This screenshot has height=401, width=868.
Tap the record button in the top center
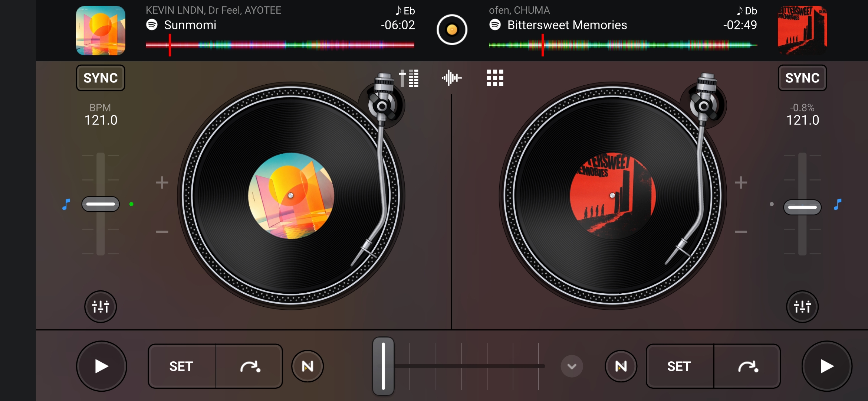[452, 30]
